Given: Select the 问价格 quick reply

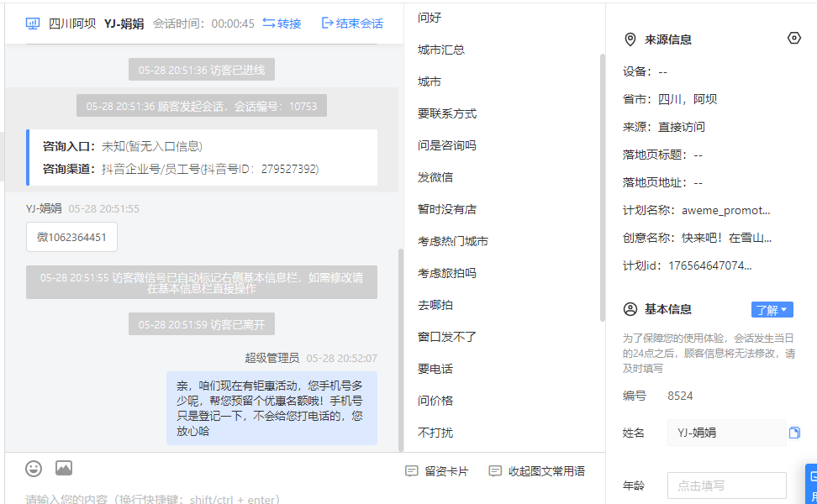Looking at the screenshot, I should click(x=435, y=401).
